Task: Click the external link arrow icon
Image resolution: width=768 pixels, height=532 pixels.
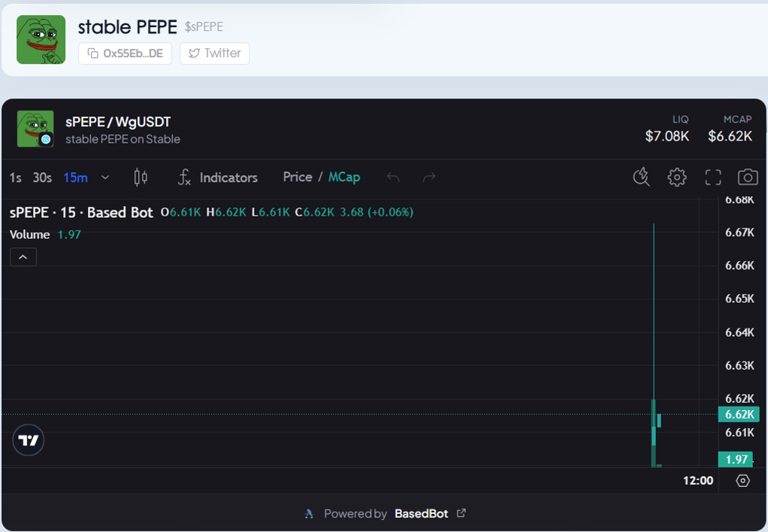Action: (461, 513)
